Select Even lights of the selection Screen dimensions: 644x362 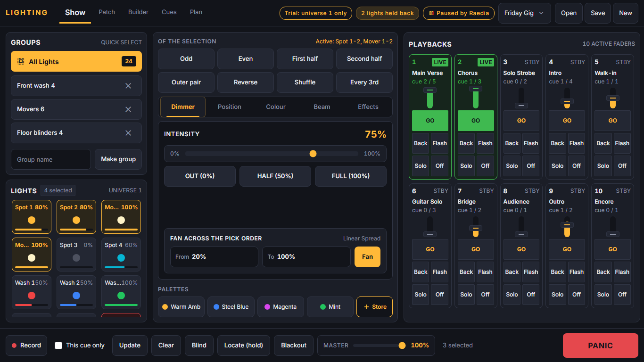(246, 59)
